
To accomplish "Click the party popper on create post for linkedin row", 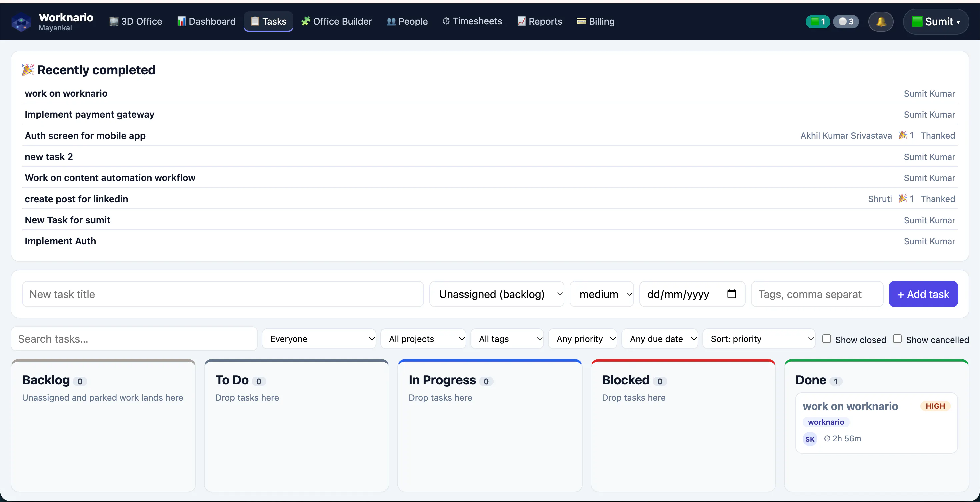I will pos(902,198).
